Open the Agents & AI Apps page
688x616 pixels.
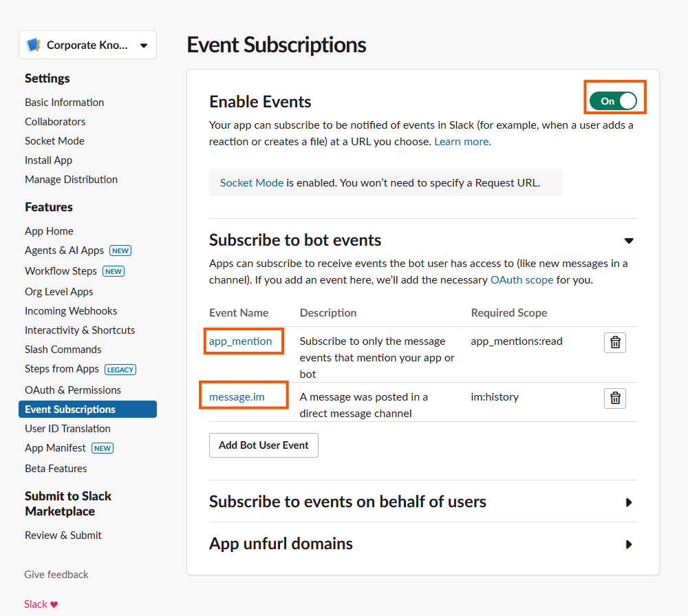click(64, 251)
